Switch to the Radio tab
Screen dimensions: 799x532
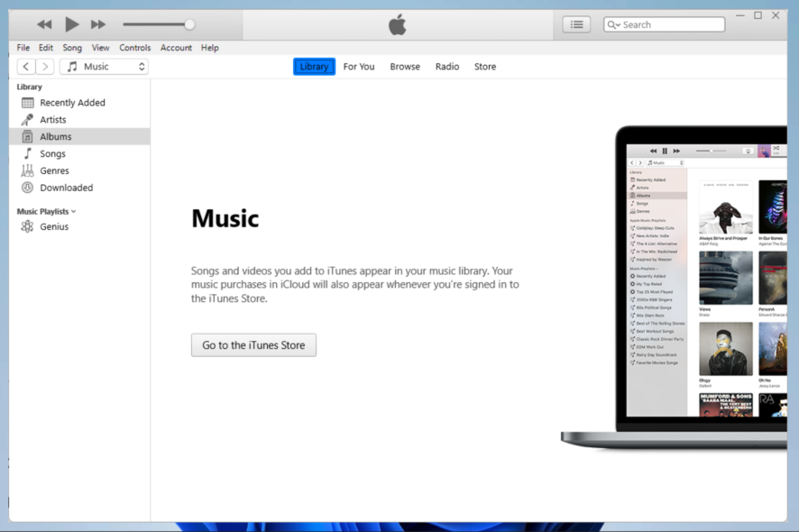(447, 66)
